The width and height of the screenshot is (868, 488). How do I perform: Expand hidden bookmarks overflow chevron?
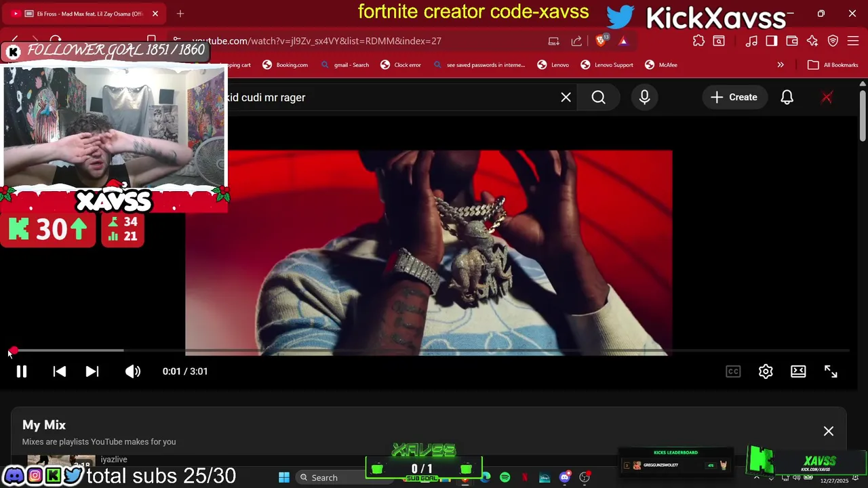[x=781, y=65]
